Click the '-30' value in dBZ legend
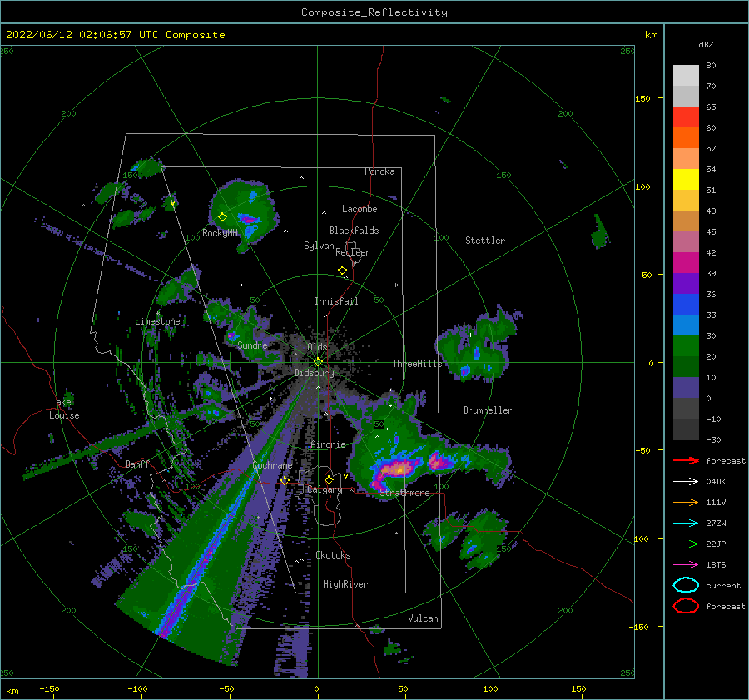The width and height of the screenshot is (749, 700). click(714, 439)
